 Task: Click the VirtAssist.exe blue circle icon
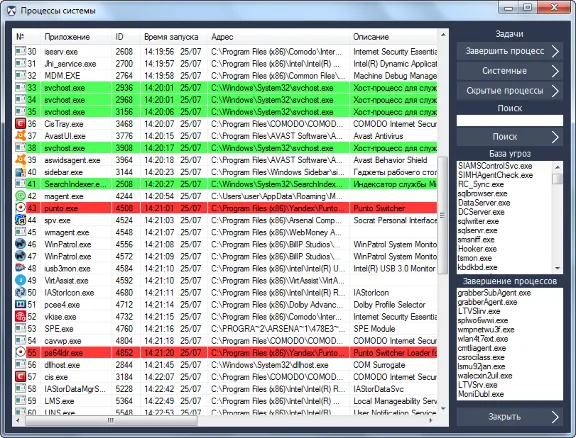pyautogui.click(x=20, y=280)
